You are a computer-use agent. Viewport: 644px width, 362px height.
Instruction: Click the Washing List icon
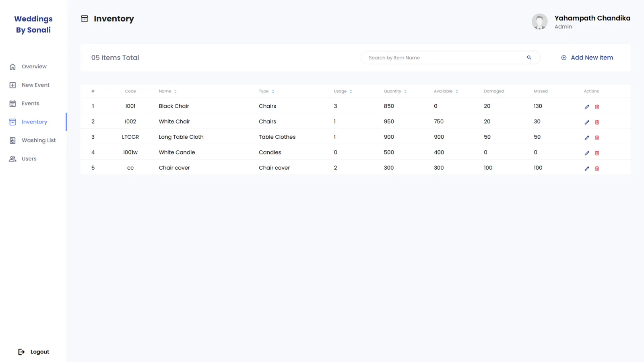click(x=12, y=140)
